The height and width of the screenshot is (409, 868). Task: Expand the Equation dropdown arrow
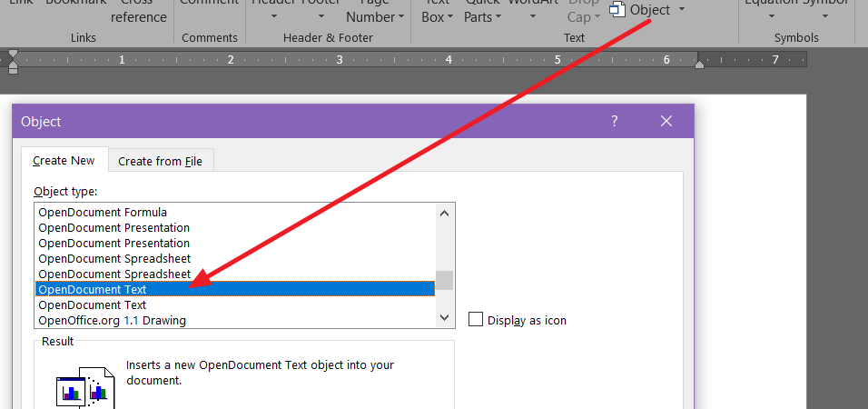(771, 17)
